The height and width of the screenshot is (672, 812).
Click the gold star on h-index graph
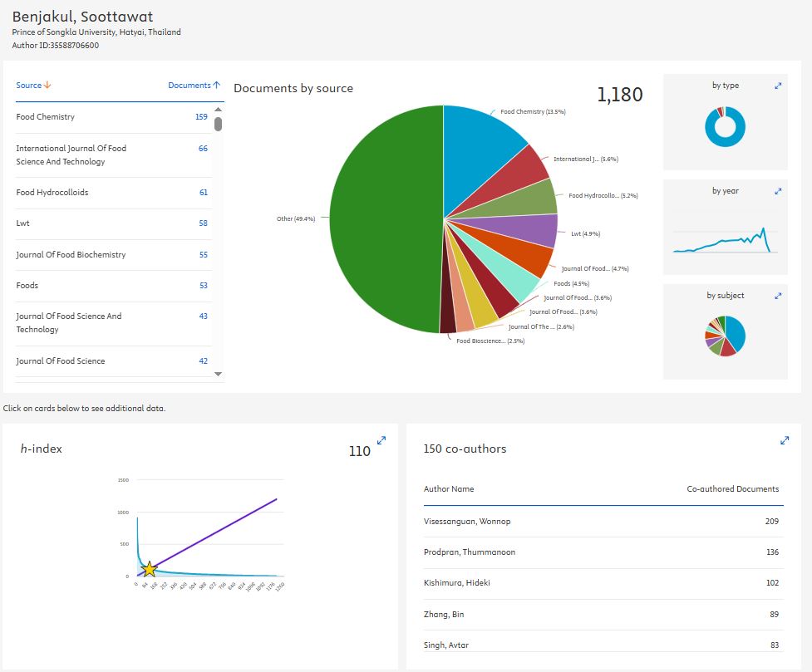click(149, 569)
